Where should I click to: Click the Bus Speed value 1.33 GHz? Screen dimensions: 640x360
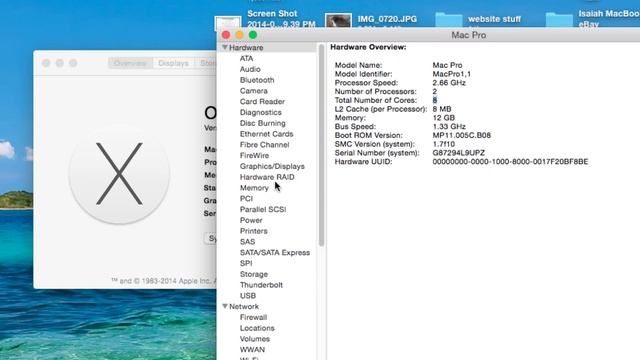[449, 127]
